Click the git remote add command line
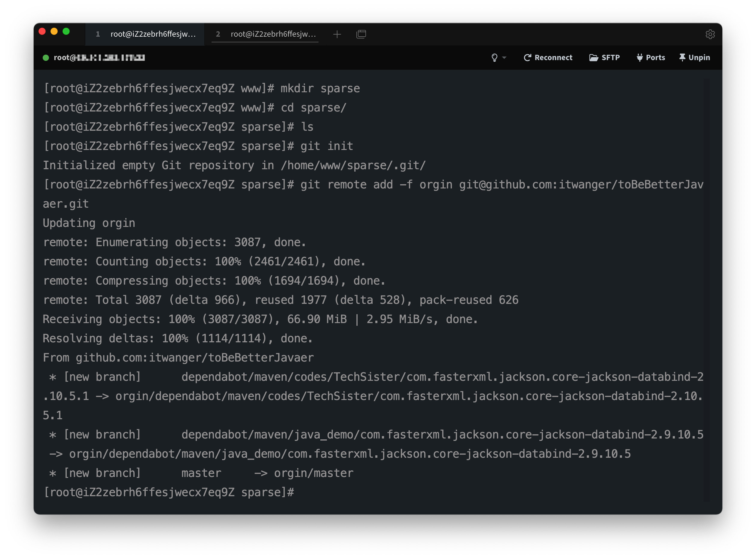756x559 pixels. pos(372,185)
